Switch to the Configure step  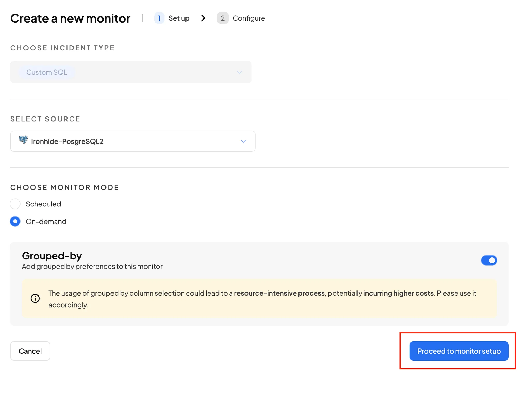point(249,18)
